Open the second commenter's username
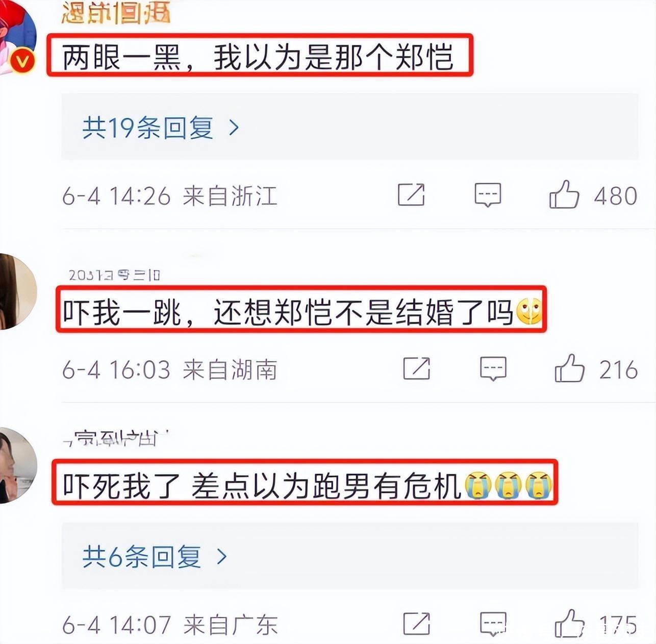This screenshot has width=656, height=644. point(114,275)
